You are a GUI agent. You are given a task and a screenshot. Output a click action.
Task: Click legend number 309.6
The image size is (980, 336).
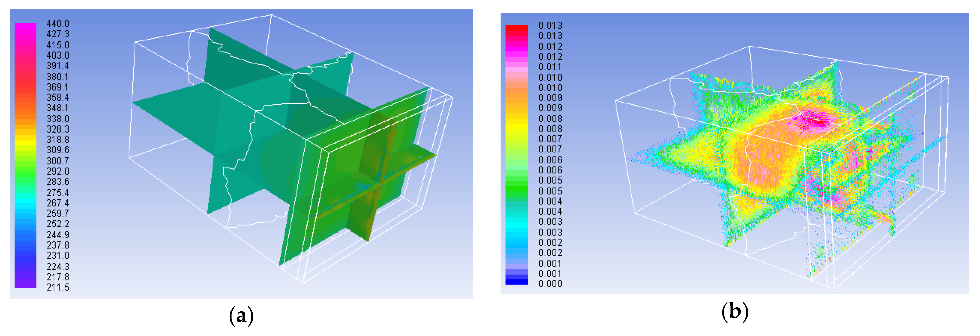(58, 150)
